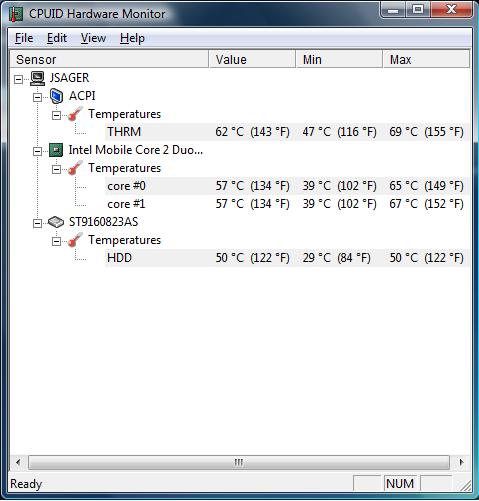Image resolution: width=479 pixels, height=501 pixels.
Task: Click the Max column header
Action: [x=426, y=59]
